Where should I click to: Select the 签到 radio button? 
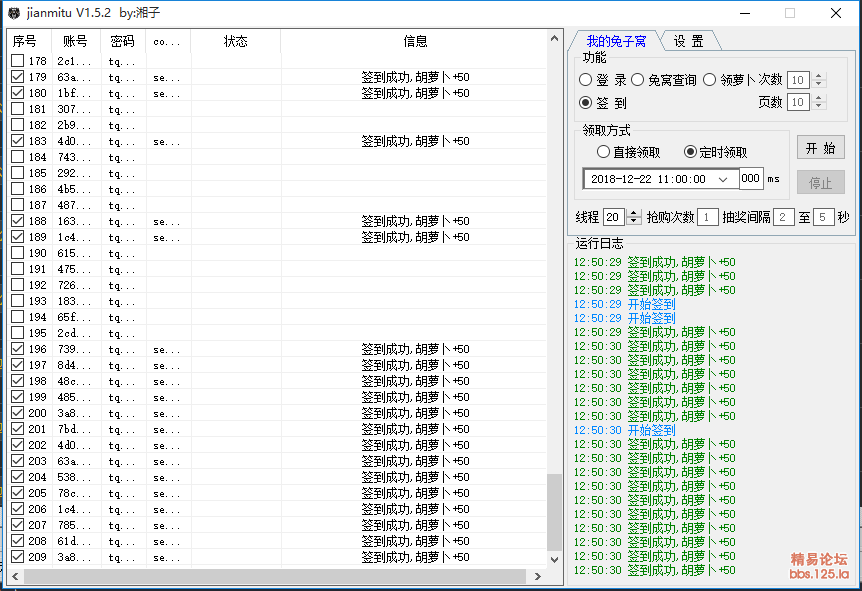coord(585,103)
